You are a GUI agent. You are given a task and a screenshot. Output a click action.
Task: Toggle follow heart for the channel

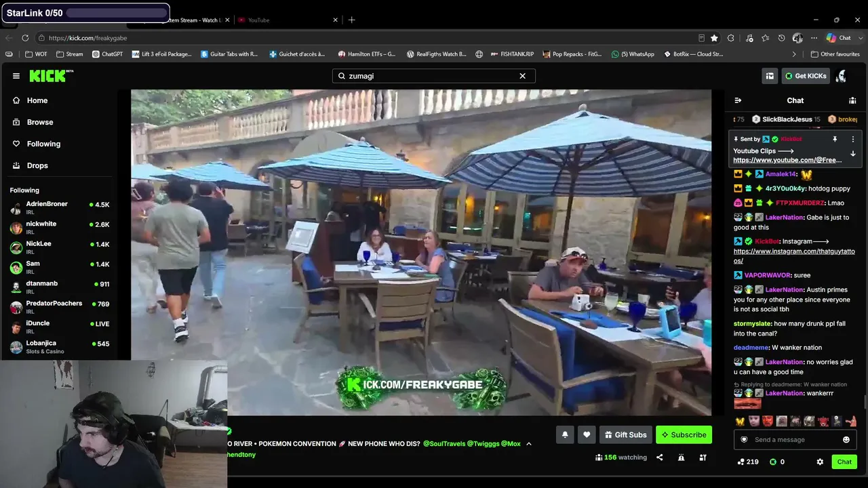[587, 434]
